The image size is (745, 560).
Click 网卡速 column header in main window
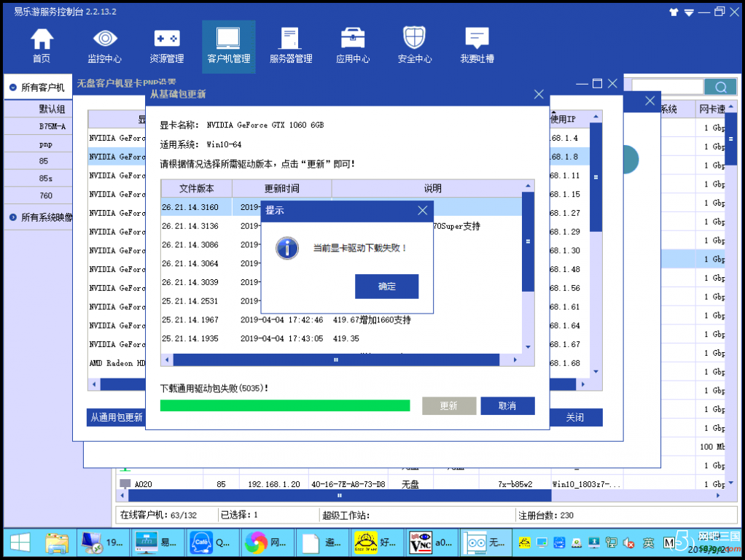[711, 109]
